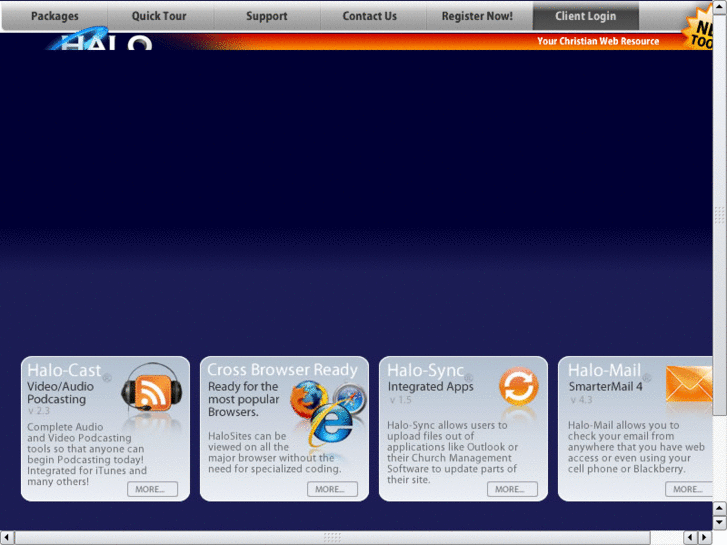This screenshot has width=727, height=545.
Task: Click the horizontal scrollbar left arrow at far left
Action: tap(7, 538)
